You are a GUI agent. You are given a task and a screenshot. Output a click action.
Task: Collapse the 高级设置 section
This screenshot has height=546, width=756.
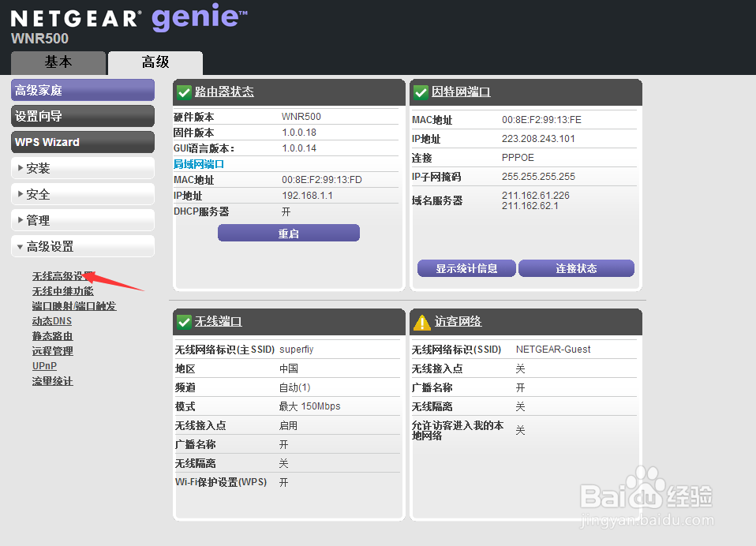tap(83, 246)
